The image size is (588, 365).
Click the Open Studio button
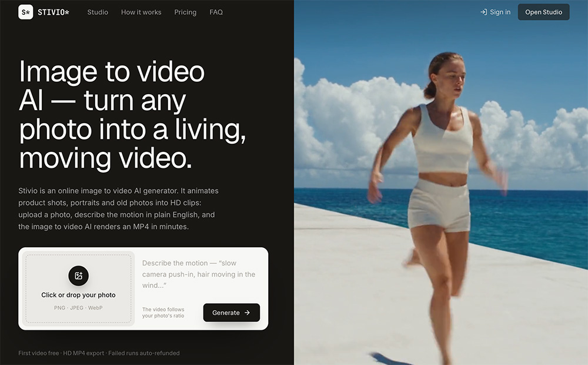pos(544,12)
